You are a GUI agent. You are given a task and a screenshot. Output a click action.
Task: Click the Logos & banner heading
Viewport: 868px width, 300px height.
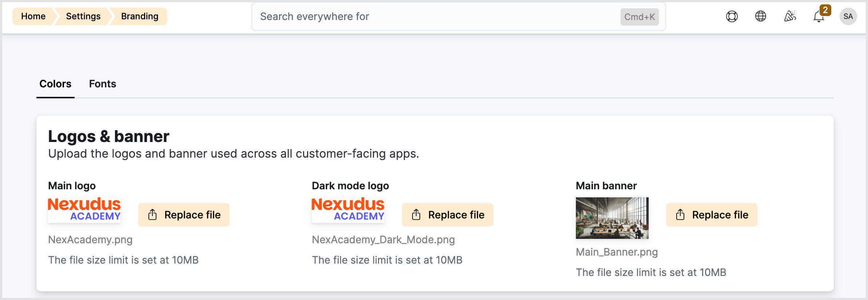(109, 137)
